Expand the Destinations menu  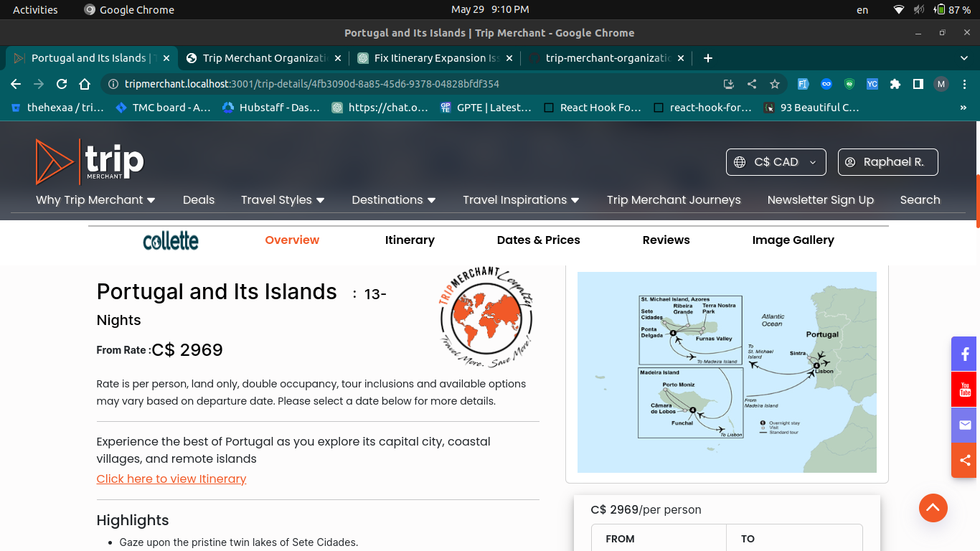394,200
